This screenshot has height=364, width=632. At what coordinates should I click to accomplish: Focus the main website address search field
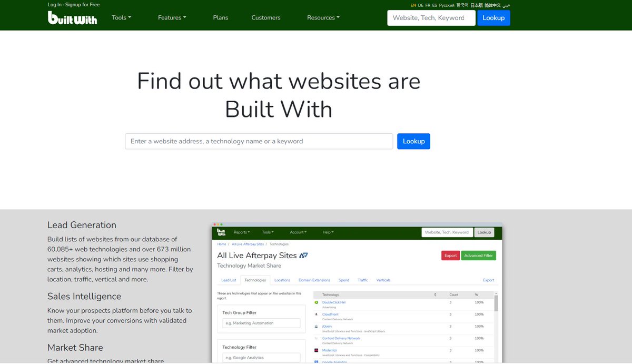pos(259,141)
